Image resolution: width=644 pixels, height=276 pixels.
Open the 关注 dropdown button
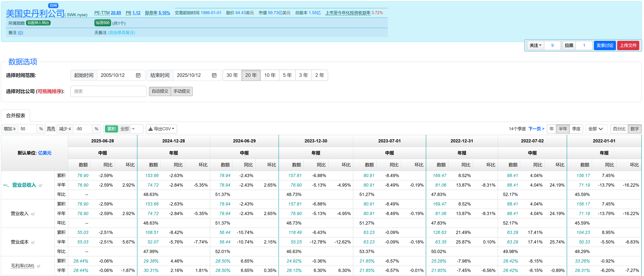[x=535, y=45]
